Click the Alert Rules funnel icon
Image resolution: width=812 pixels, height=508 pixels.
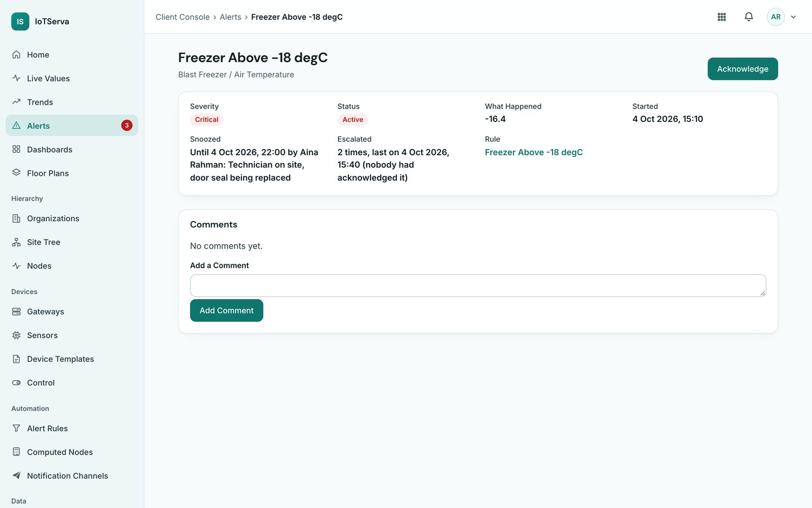16,428
